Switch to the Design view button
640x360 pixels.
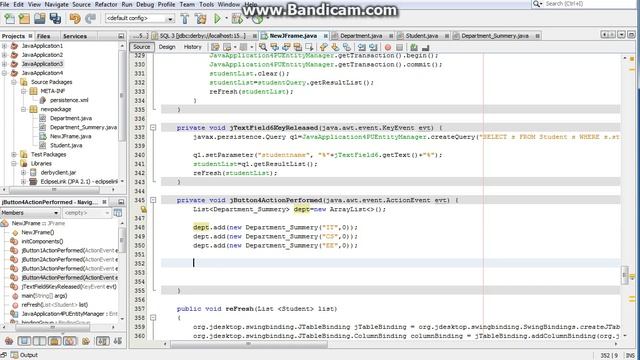click(167, 47)
